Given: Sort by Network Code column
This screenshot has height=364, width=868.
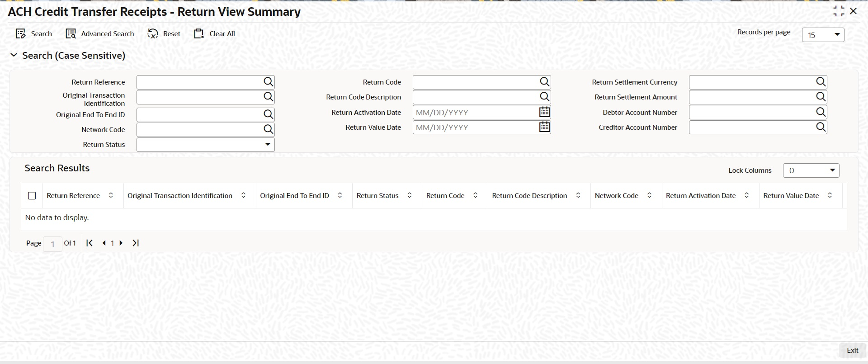Looking at the screenshot, I should coord(650,195).
